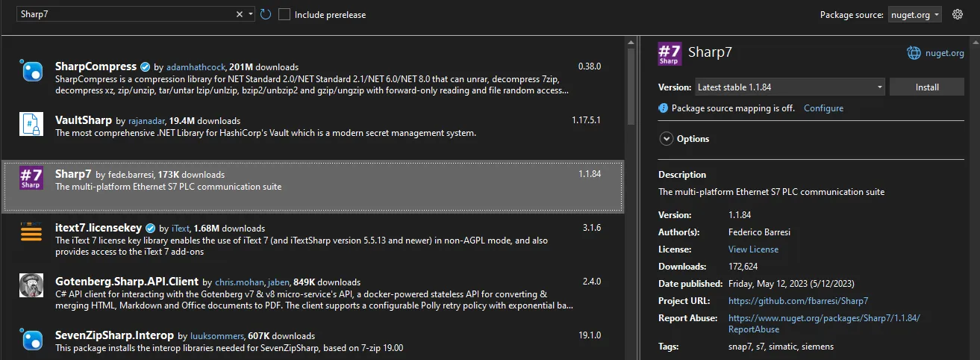
Task: Open the search history dropdown arrow
Action: coord(251,14)
